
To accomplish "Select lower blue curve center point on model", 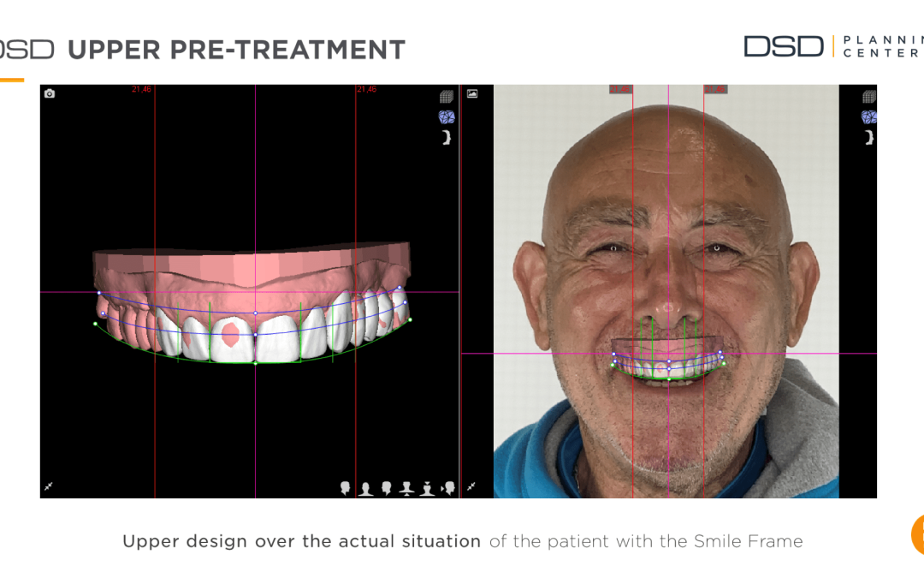I will point(255,335).
